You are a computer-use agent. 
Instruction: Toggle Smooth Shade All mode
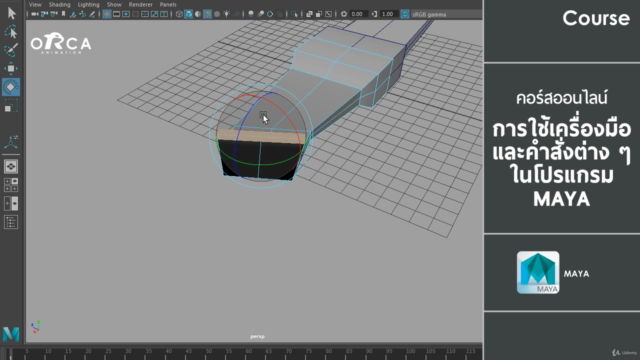pyautogui.click(x=189, y=14)
